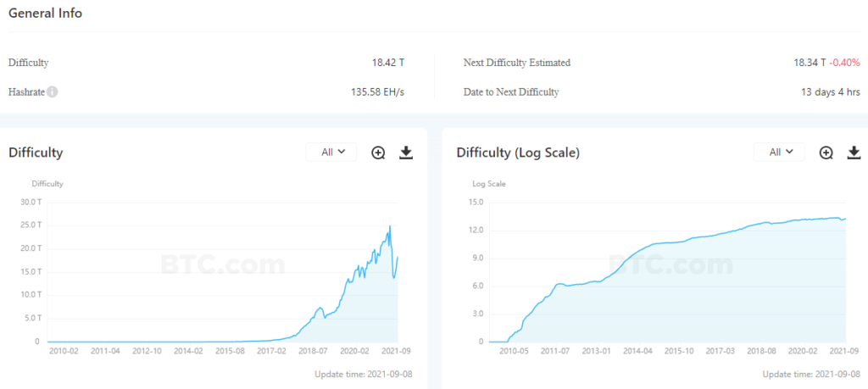Click zoom icon on Log Scale chart
Image resolution: width=868 pixels, height=389 pixels.
point(826,153)
